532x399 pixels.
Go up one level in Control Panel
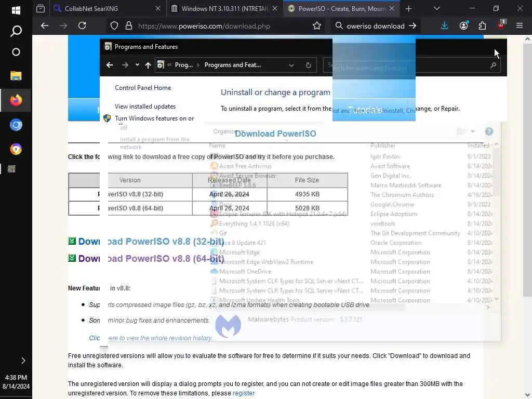pos(148,65)
